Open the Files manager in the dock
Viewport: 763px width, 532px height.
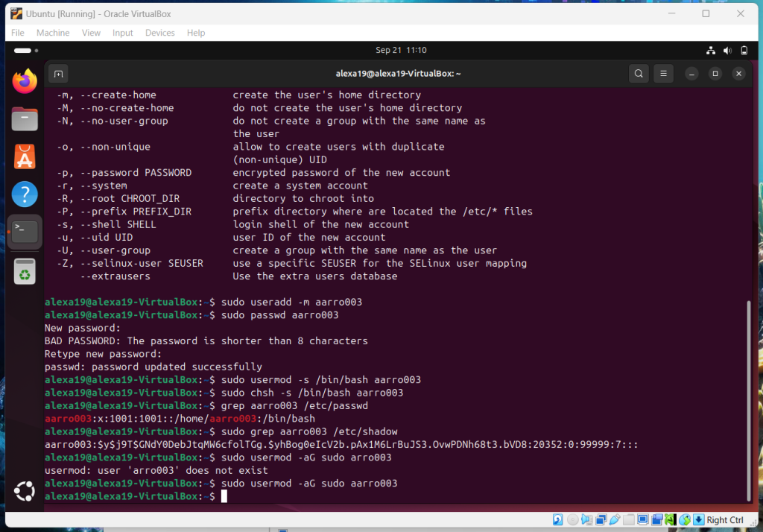(x=25, y=119)
